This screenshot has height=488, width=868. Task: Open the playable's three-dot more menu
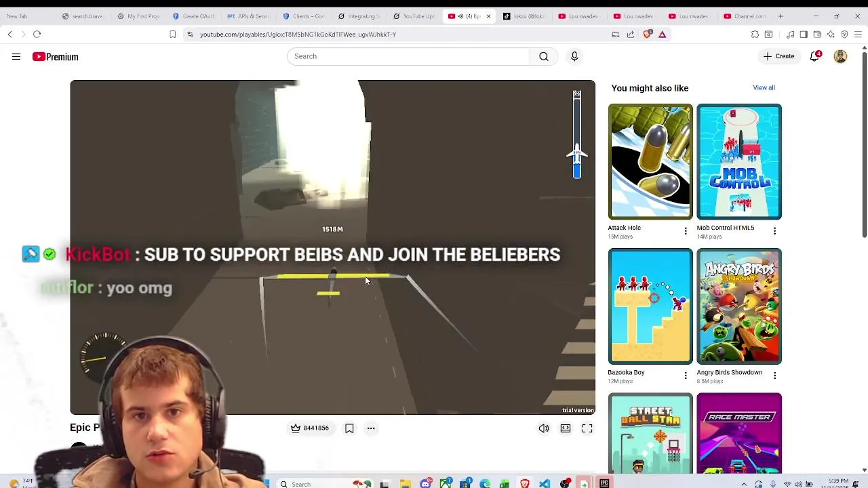point(371,428)
